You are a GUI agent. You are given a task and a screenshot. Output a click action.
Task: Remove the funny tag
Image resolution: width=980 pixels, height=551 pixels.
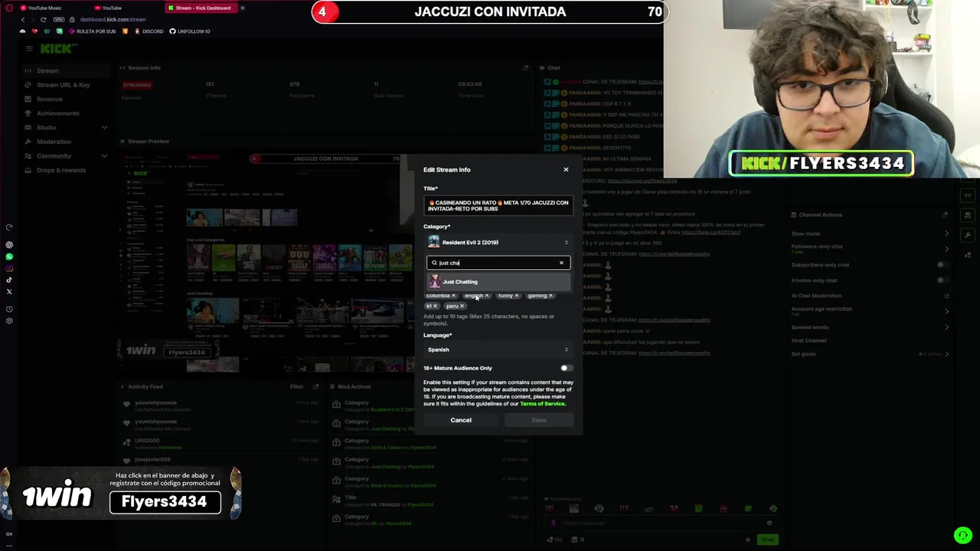pyautogui.click(x=517, y=295)
